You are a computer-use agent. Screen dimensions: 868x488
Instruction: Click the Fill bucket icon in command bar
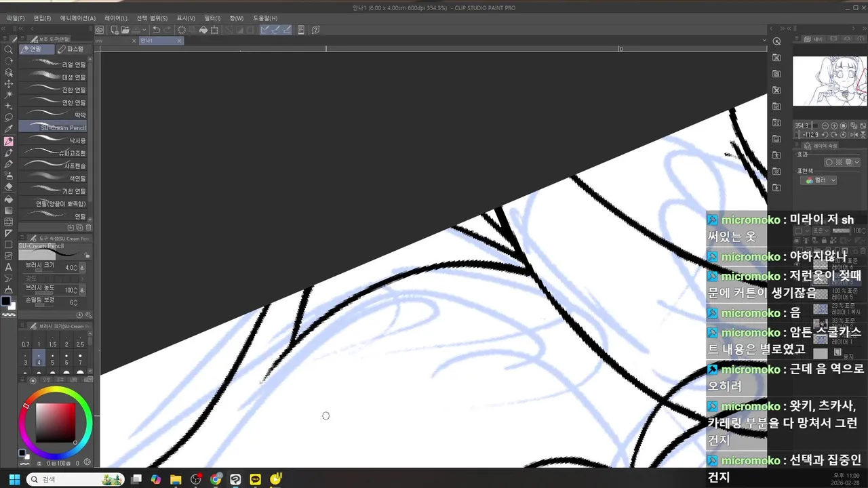(x=203, y=30)
